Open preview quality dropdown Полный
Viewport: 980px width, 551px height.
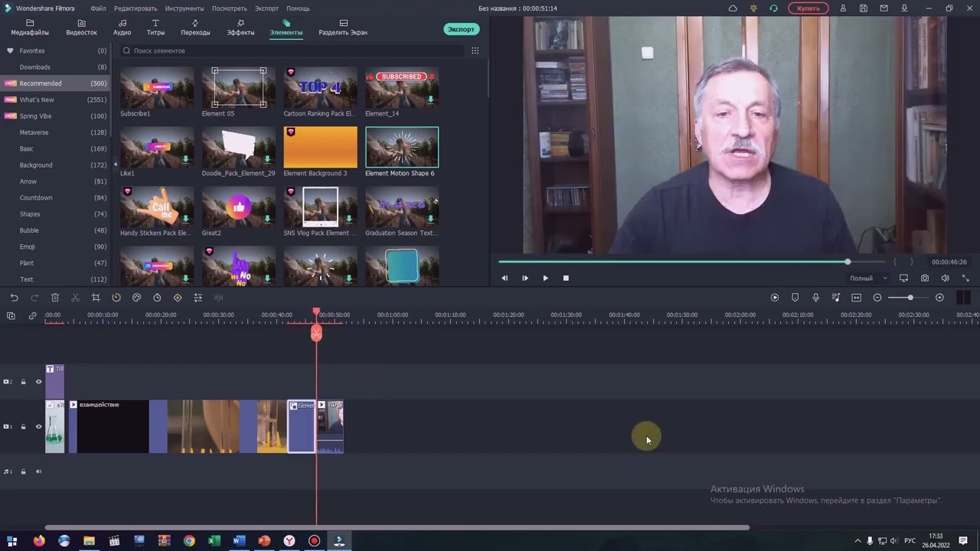868,279
